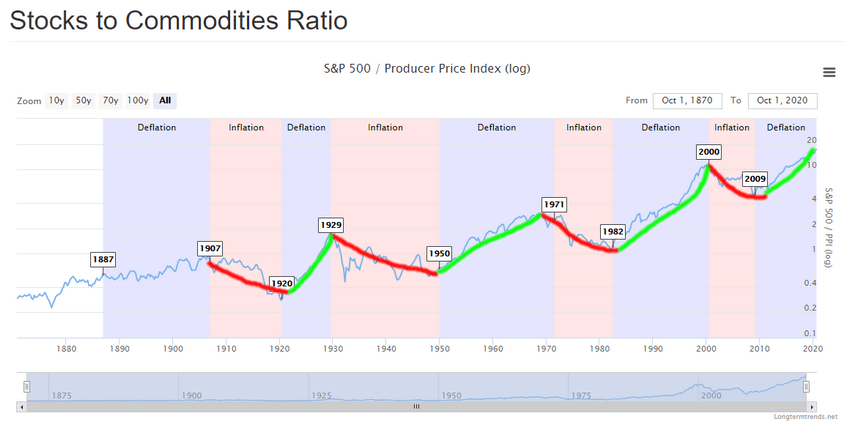
Task: Click the right navigator handle
Action: point(806,386)
